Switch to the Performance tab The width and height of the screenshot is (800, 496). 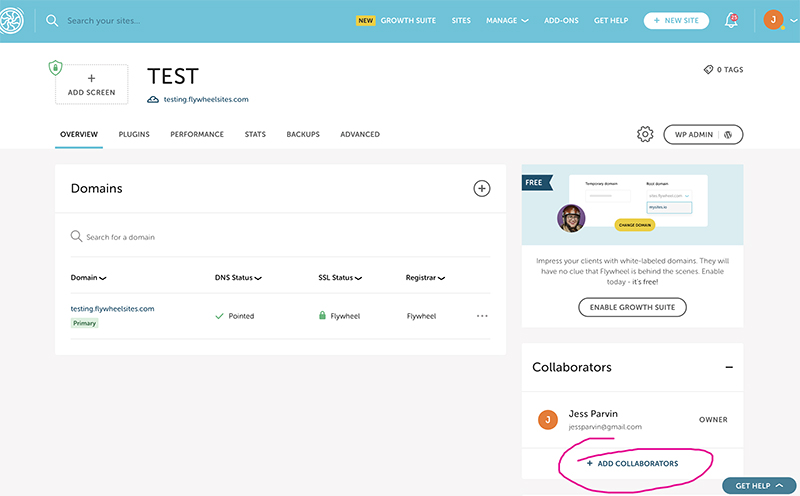pos(197,134)
